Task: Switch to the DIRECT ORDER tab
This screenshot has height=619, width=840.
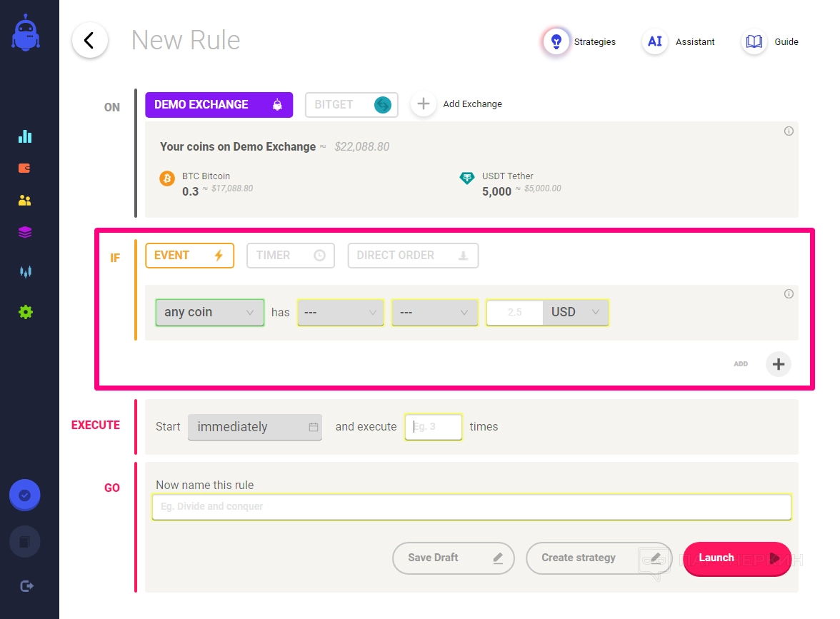Action: point(412,256)
